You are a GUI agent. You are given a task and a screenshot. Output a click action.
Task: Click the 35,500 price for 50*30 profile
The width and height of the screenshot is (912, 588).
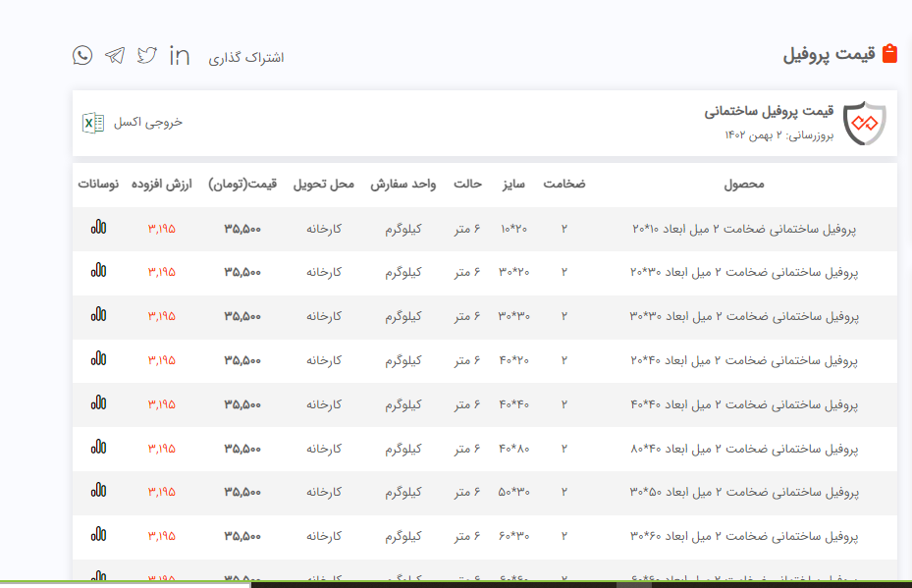pos(242,493)
